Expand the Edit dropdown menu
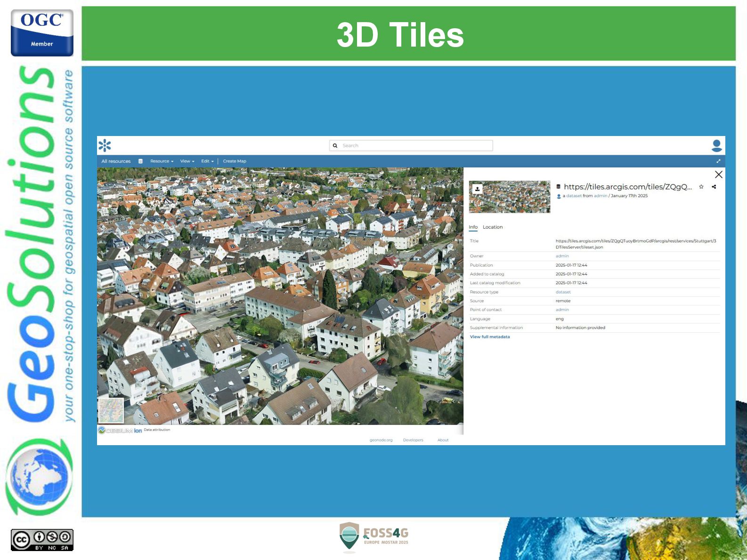 [207, 161]
